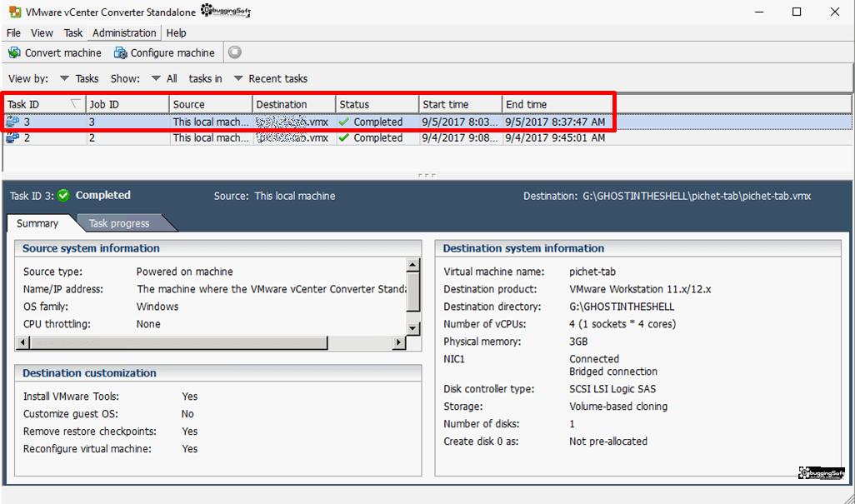Viewport: 855px width, 504px height.
Task: Click the Physical memory value 3GB
Action: [578, 341]
